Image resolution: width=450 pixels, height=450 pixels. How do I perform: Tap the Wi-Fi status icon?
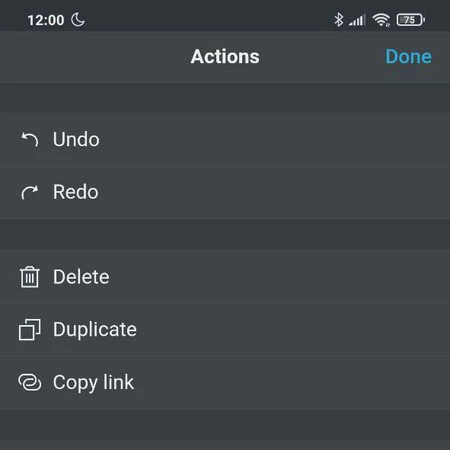coord(381,20)
